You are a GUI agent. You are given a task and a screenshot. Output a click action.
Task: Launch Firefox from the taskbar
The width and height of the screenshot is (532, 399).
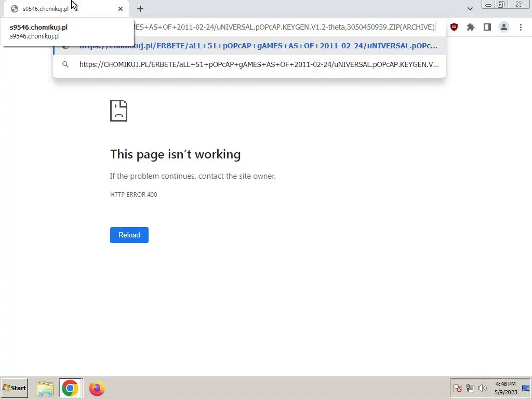(97, 388)
